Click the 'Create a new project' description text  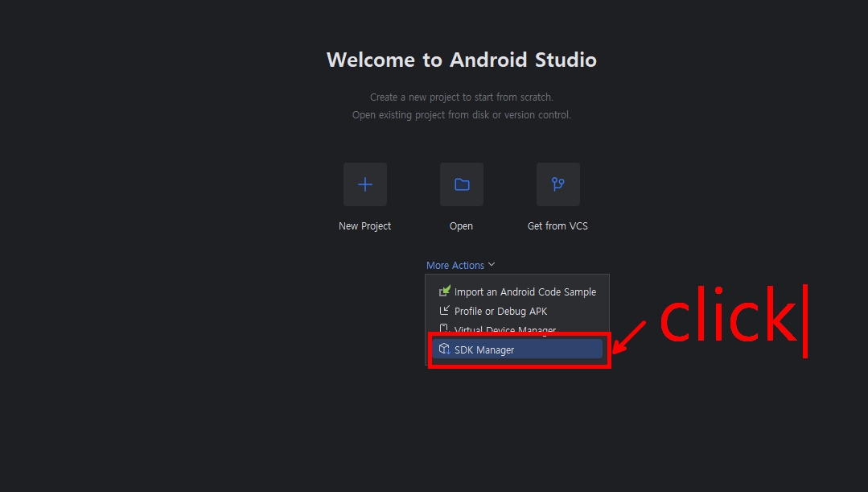[x=462, y=97]
